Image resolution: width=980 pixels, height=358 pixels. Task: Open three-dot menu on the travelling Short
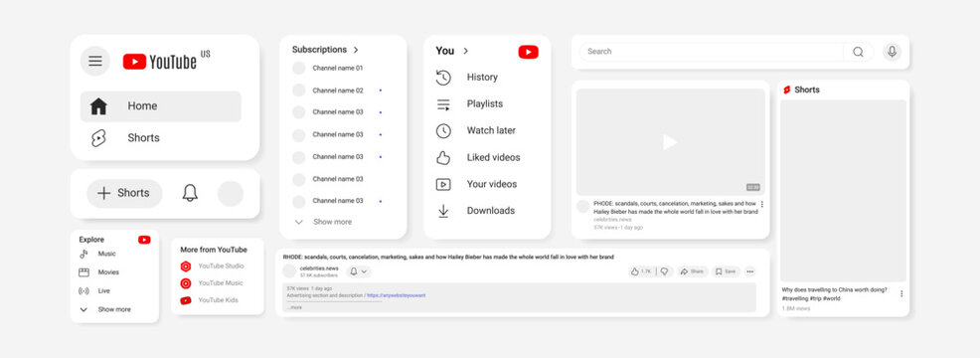click(x=901, y=293)
